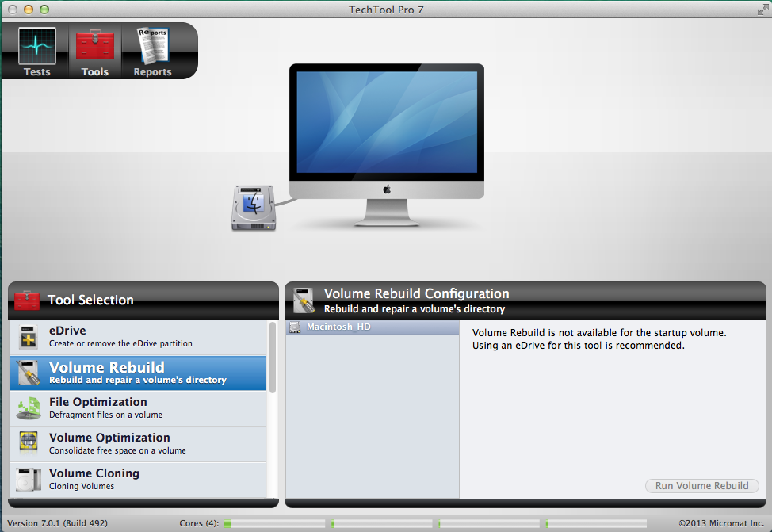This screenshot has height=532, width=772.
Task: Select the File Optimization tool row
Action: pyautogui.click(x=138, y=408)
